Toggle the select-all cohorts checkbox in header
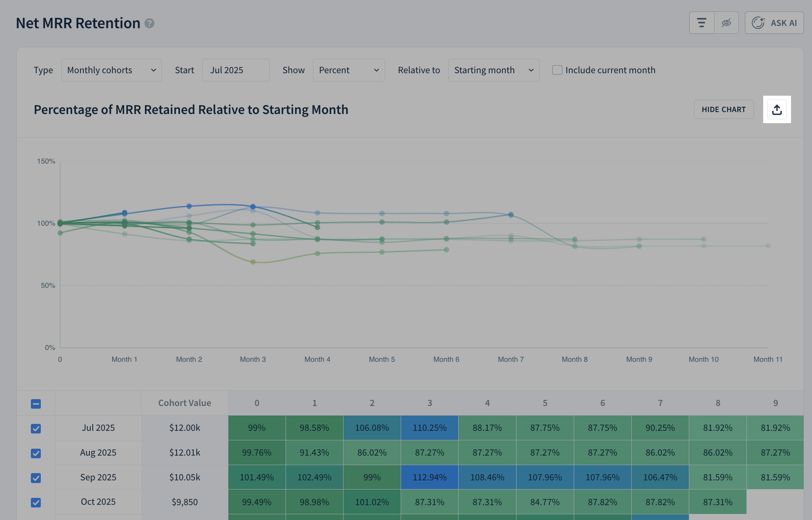 coord(36,404)
